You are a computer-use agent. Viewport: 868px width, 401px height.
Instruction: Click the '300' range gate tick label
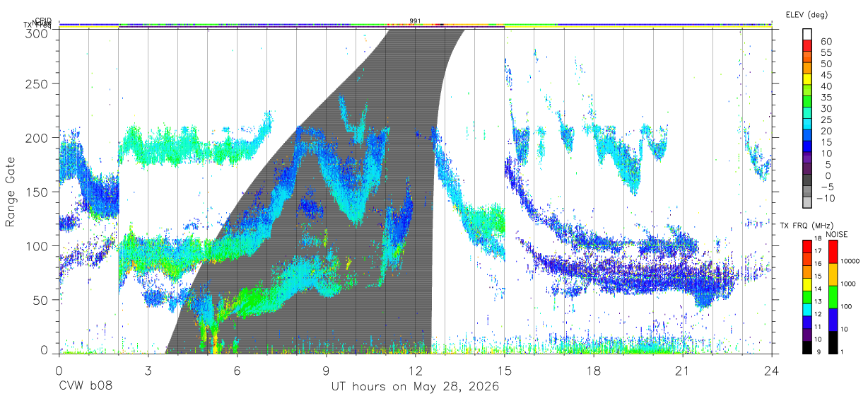point(37,33)
